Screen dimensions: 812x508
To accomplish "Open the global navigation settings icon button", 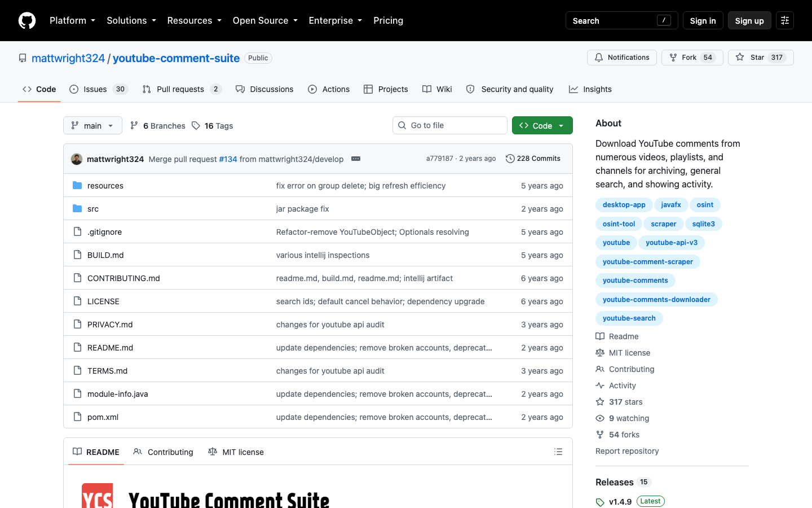I will point(785,20).
